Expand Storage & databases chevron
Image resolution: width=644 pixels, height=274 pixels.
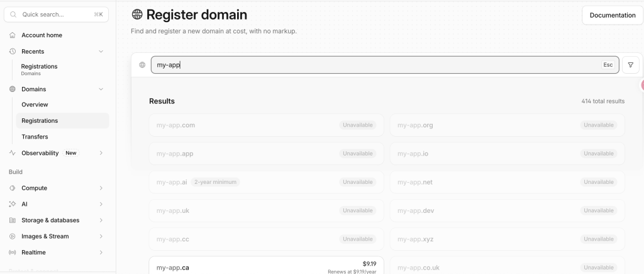(101, 220)
